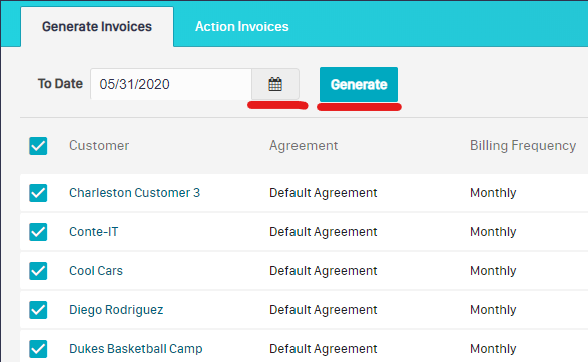
Task: Open the Diego Rodriguez customer link
Action: pyautogui.click(x=116, y=310)
